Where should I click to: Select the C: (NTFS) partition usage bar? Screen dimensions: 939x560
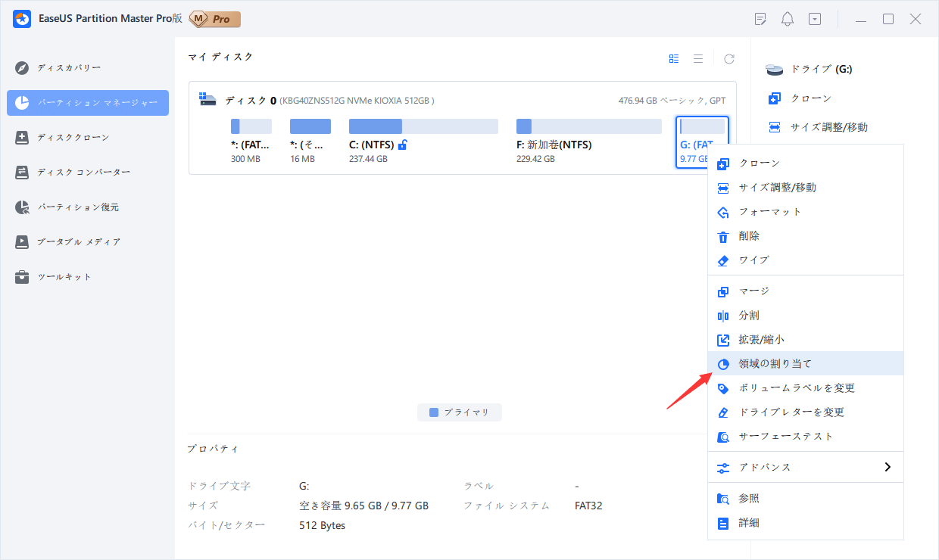pos(423,126)
